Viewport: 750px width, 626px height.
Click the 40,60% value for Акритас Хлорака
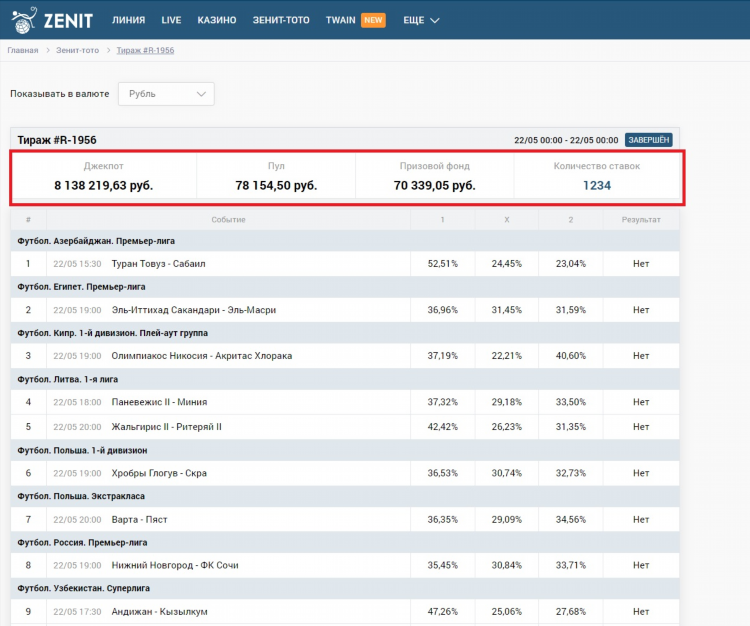tap(571, 356)
